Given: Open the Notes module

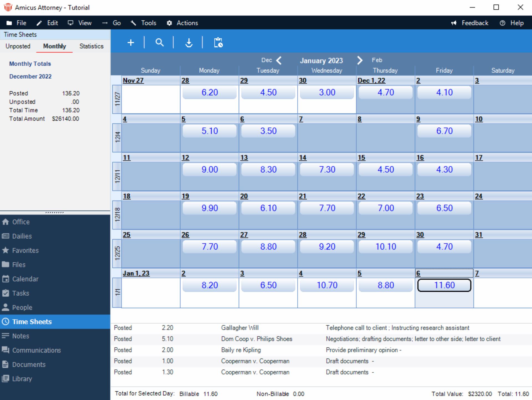Looking at the screenshot, I should point(55,336).
